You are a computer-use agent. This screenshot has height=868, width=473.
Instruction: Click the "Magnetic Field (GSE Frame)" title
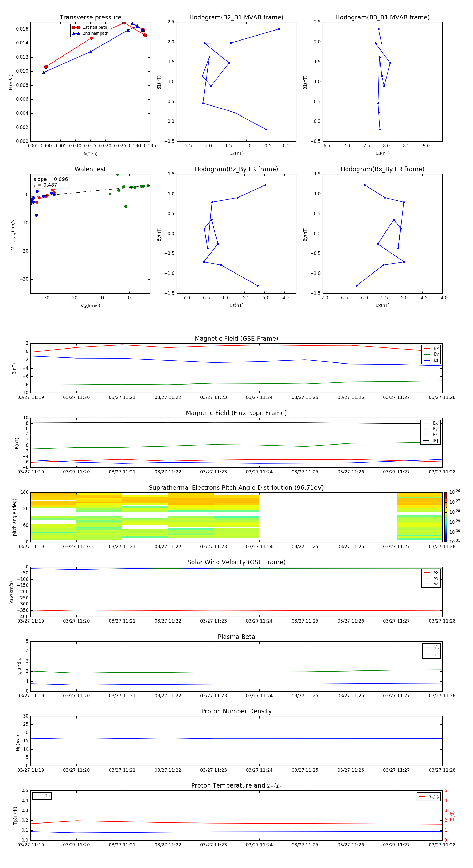coord(236,339)
